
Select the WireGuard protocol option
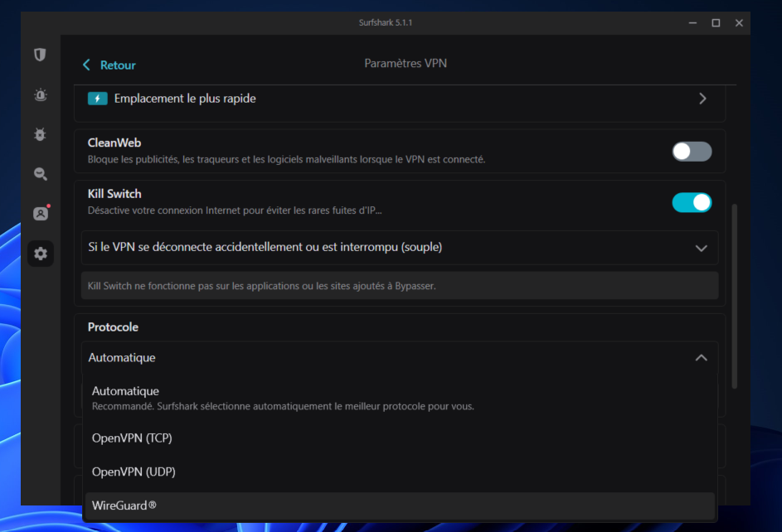tap(400, 505)
